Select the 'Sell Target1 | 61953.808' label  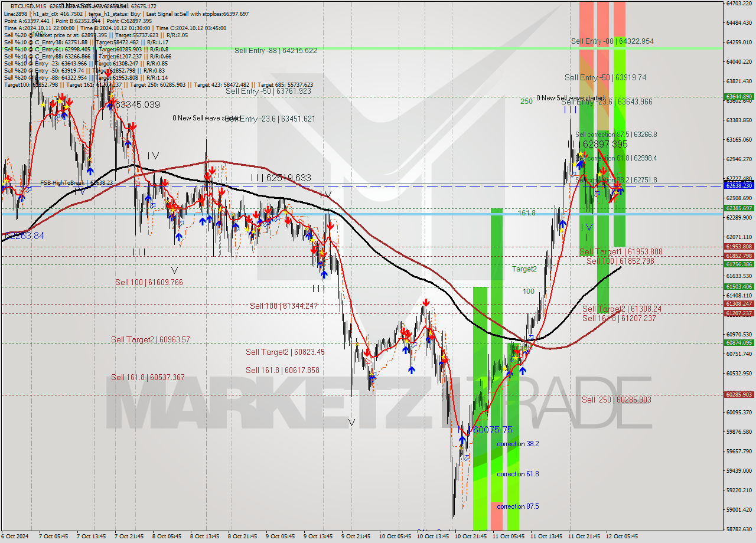(x=621, y=251)
